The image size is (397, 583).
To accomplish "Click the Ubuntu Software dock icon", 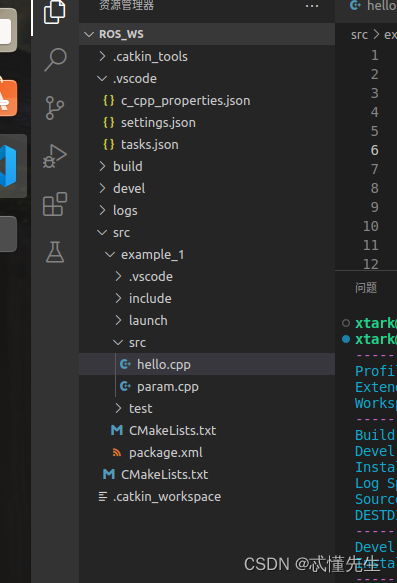I will click(x=8, y=98).
